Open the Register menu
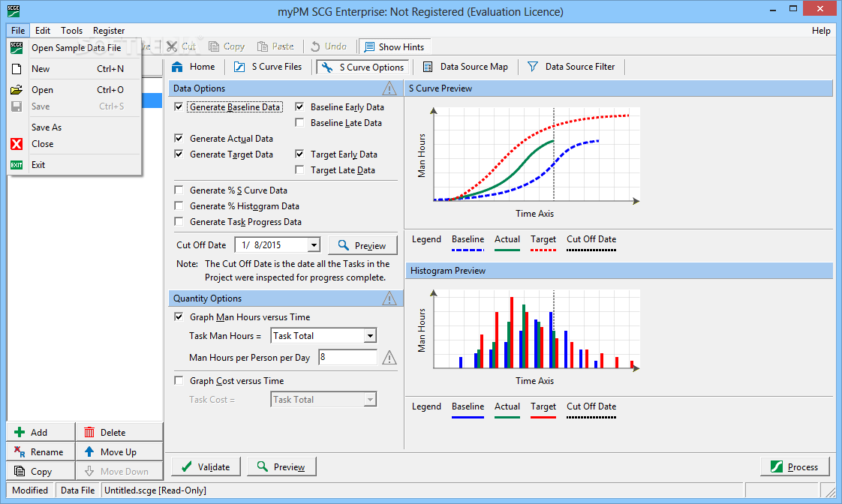This screenshot has height=504, width=842. (109, 31)
